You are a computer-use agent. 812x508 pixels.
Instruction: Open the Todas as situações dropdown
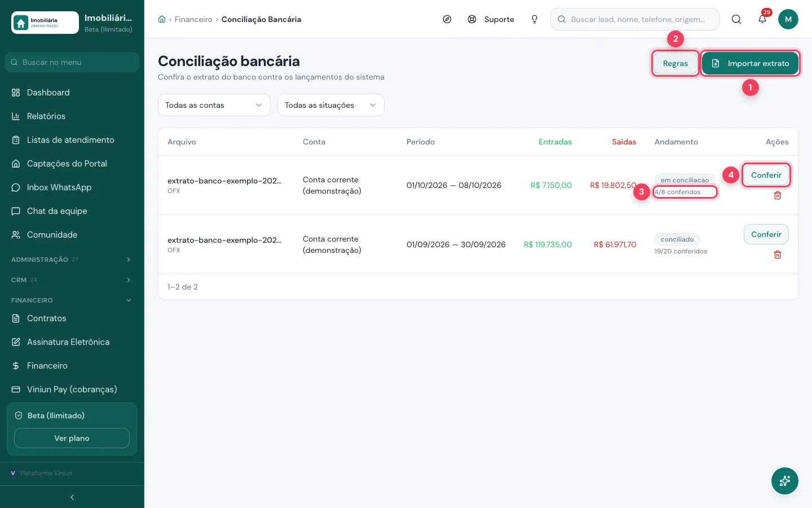click(331, 105)
